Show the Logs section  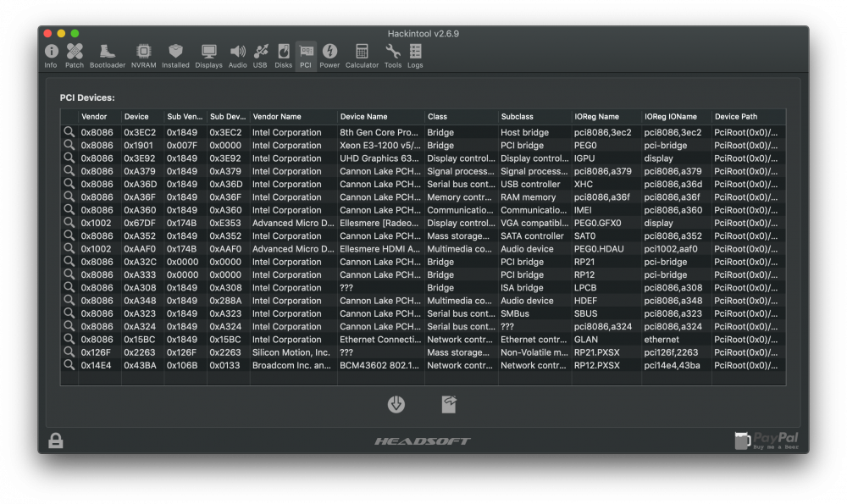[x=415, y=56]
